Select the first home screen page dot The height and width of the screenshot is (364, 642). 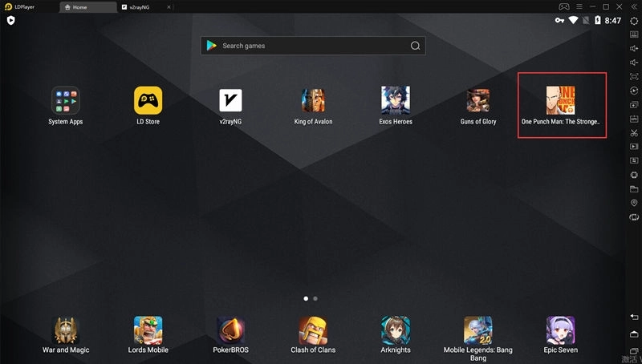[306, 298]
